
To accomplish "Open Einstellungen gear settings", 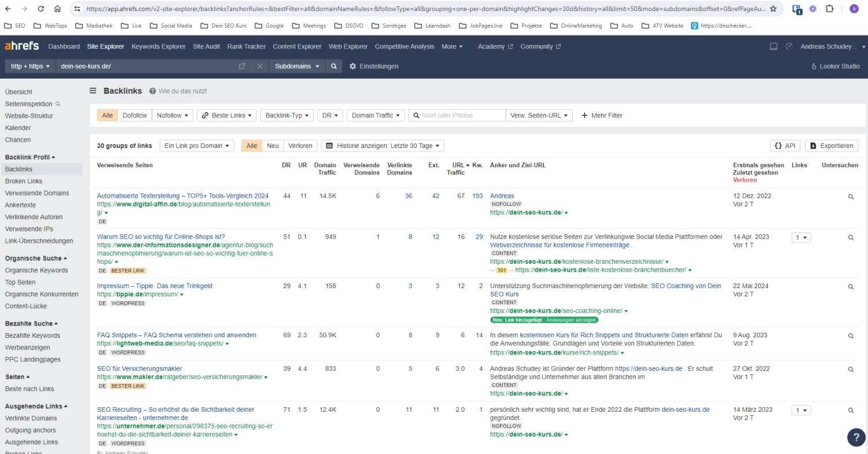I will pyautogui.click(x=374, y=67).
